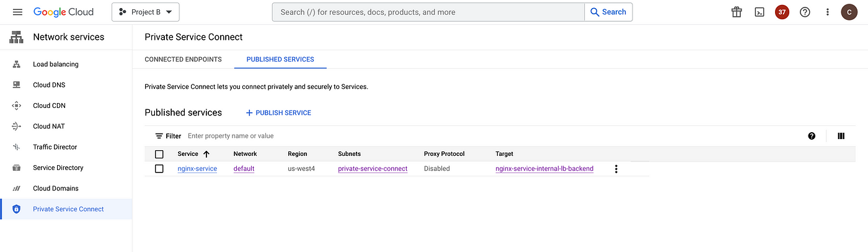Click the Published services heading
The image size is (868, 252).
(x=183, y=113)
